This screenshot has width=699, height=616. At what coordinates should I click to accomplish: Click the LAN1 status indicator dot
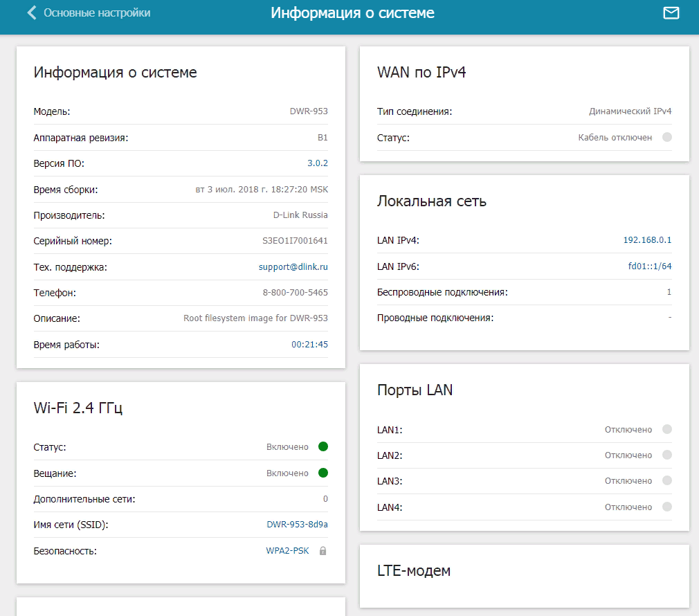[x=666, y=430]
